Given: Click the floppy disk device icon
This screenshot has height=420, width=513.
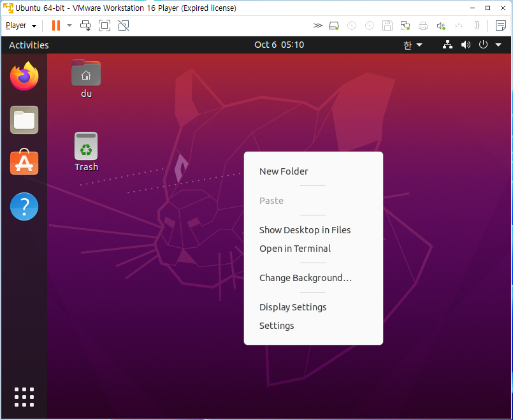Looking at the screenshot, I should [x=387, y=25].
